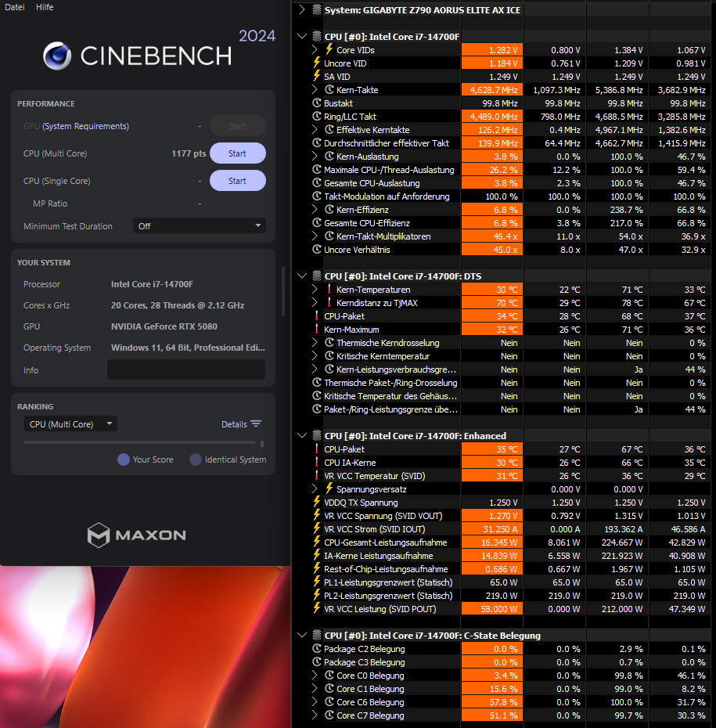Screen dimensions: 716x728
Task: Click the disabled GPU Start button
Action: [238, 126]
